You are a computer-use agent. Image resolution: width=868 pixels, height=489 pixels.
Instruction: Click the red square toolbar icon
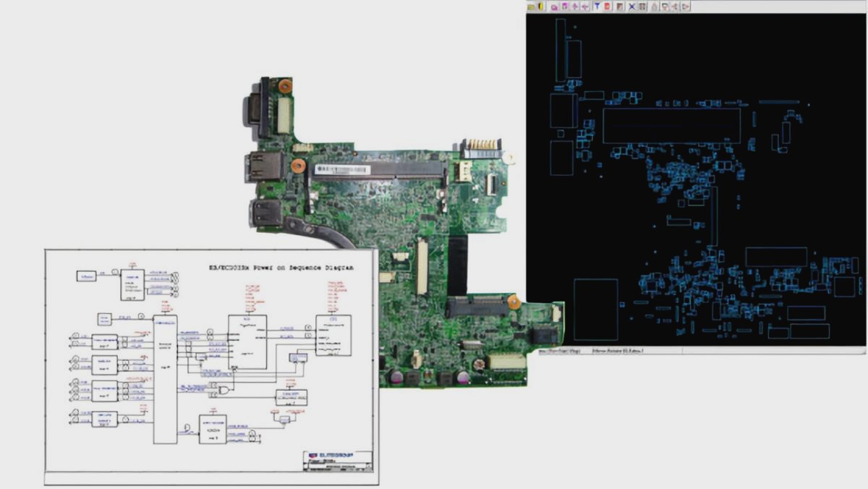(608, 7)
